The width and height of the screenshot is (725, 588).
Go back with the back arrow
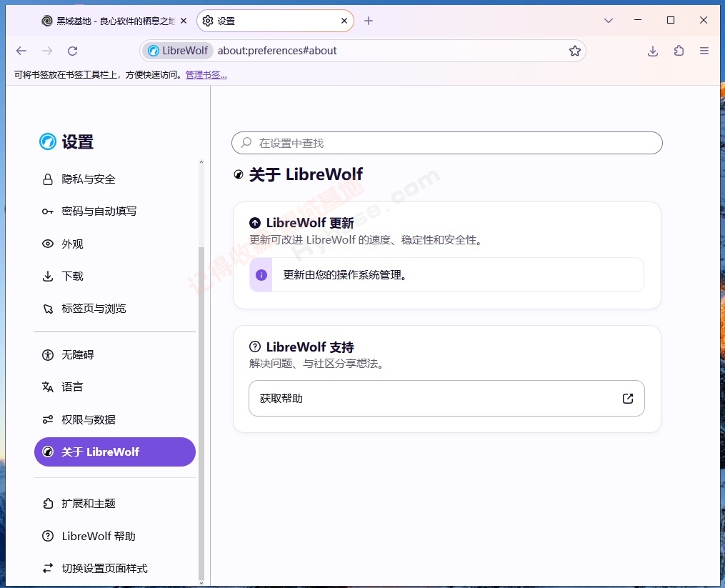pyautogui.click(x=21, y=51)
